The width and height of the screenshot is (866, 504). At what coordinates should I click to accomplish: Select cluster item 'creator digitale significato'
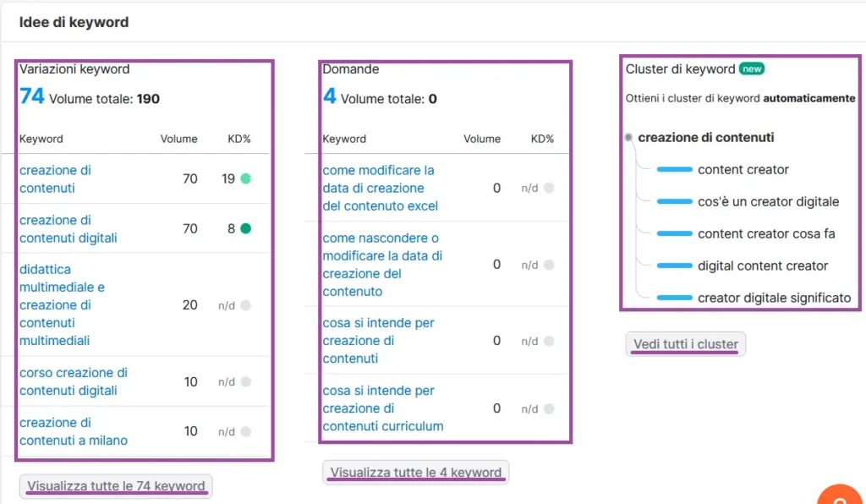click(774, 298)
